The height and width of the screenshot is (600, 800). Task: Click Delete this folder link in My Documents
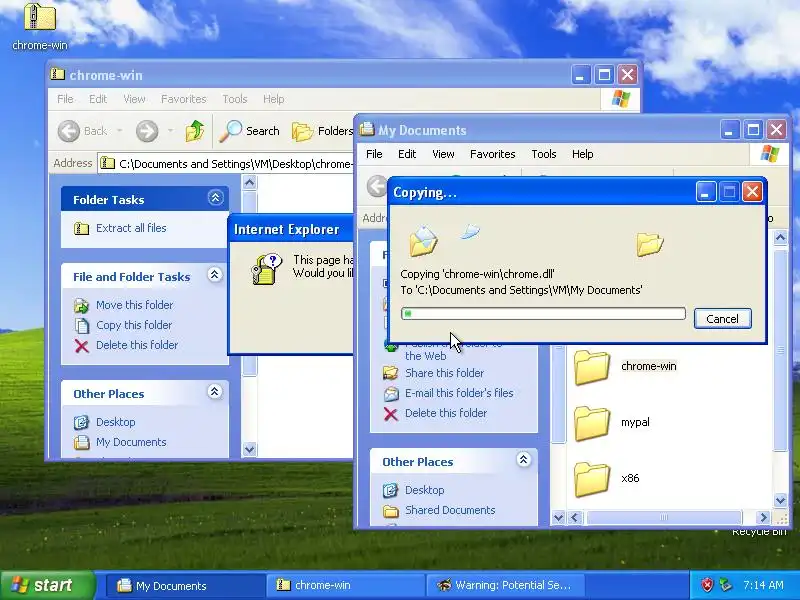446,413
